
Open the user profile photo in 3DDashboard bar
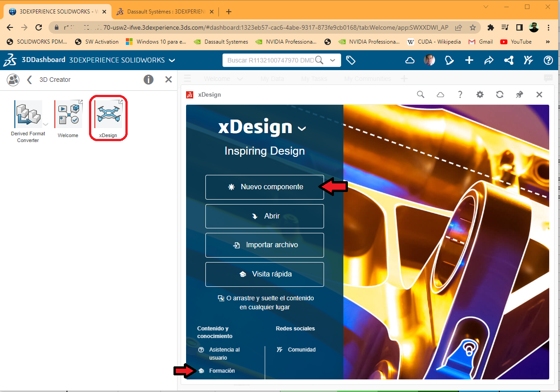[430, 60]
